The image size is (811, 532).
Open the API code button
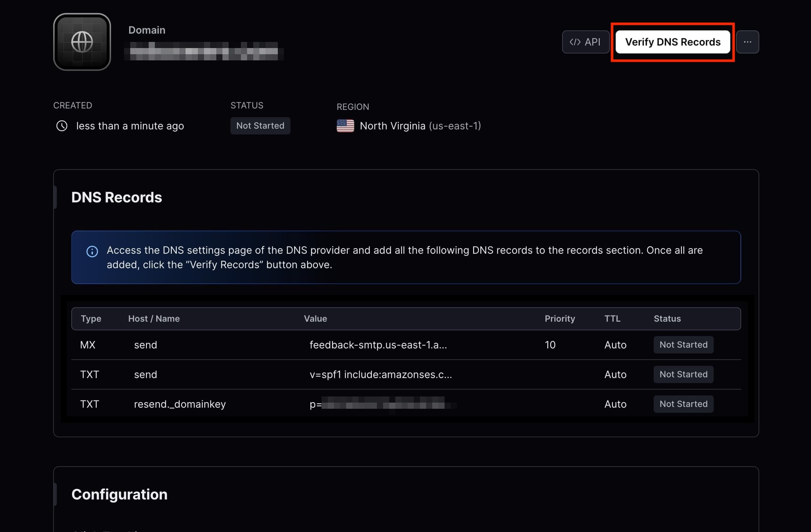pyautogui.click(x=585, y=42)
